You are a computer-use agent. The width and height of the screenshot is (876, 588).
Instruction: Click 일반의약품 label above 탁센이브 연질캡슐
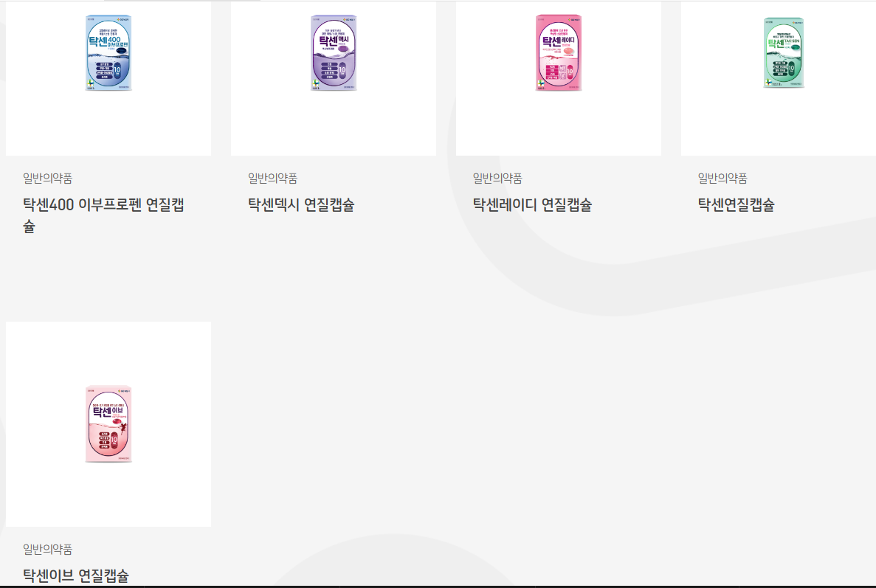(47, 550)
